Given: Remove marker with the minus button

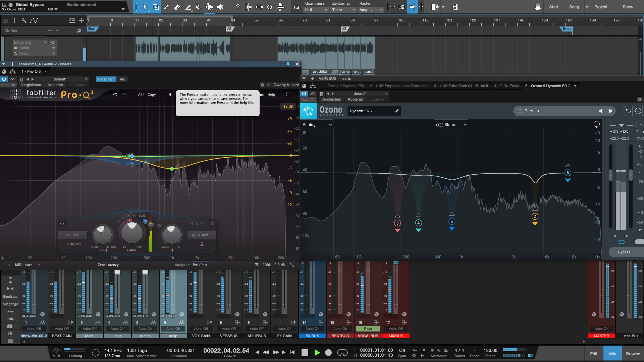Looking at the screenshot, I should [x=58, y=31].
